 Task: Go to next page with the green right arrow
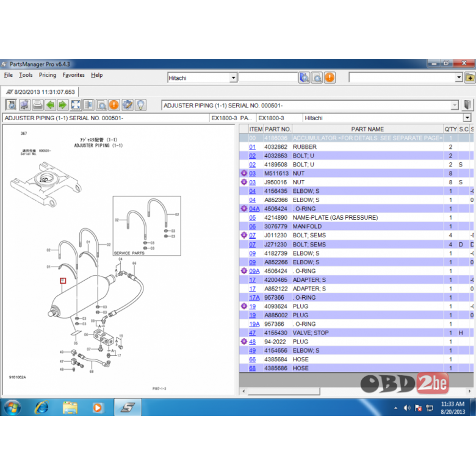(x=63, y=105)
